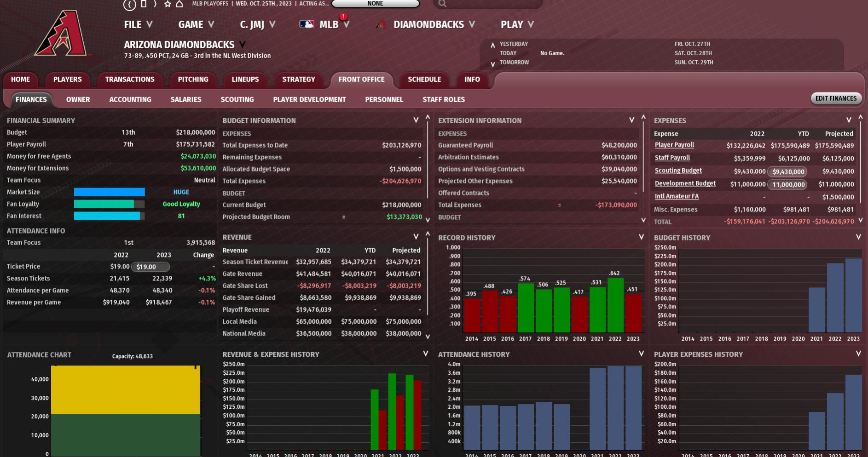Viewport: 868px width, 457px height.
Task: Click the Arizona Diamondbacks team logo
Action: [x=62, y=34]
